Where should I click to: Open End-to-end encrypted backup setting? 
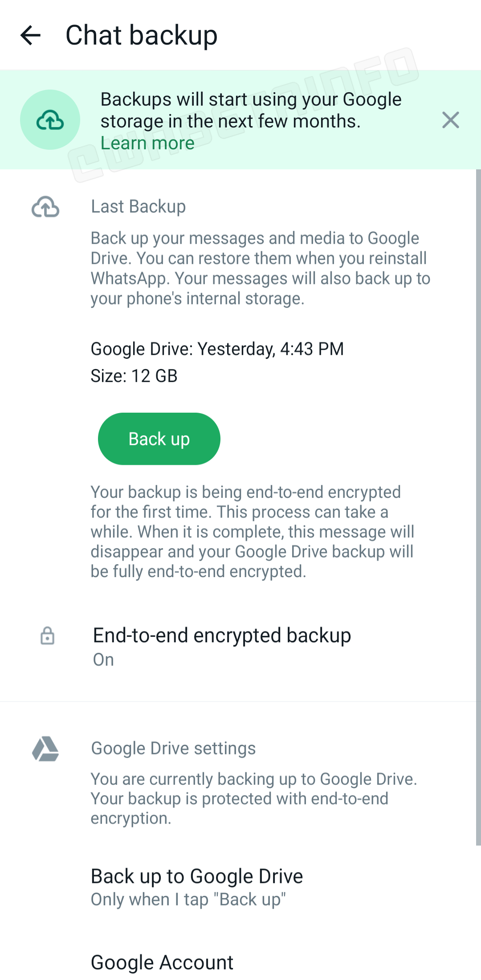(222, 636)
